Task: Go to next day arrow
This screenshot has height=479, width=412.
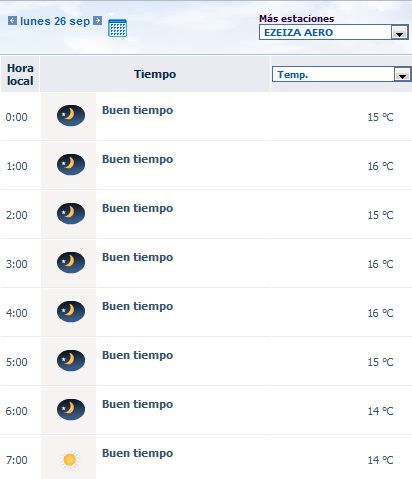Action: [x=97, y=21]
